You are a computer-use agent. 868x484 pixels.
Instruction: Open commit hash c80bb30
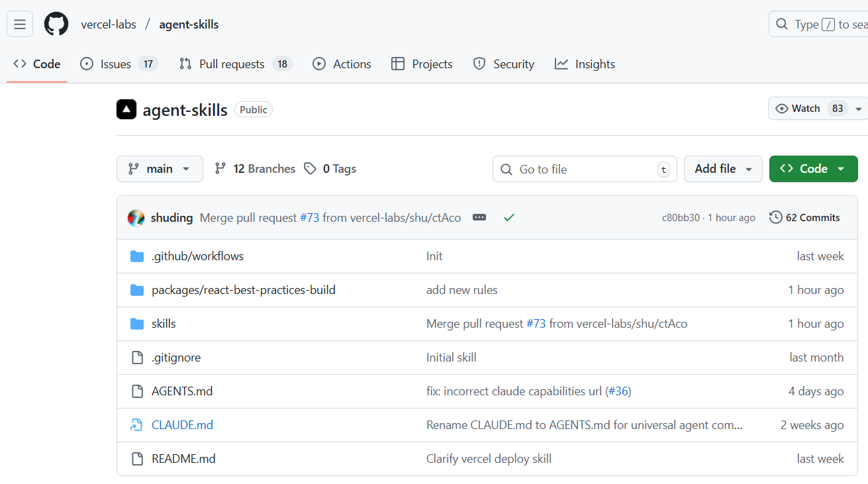pos(681,218)
